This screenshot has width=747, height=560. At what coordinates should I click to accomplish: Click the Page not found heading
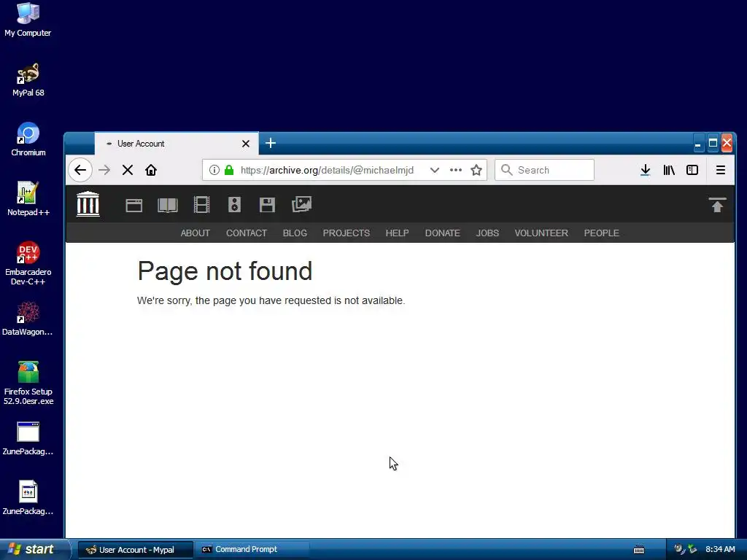225,271
